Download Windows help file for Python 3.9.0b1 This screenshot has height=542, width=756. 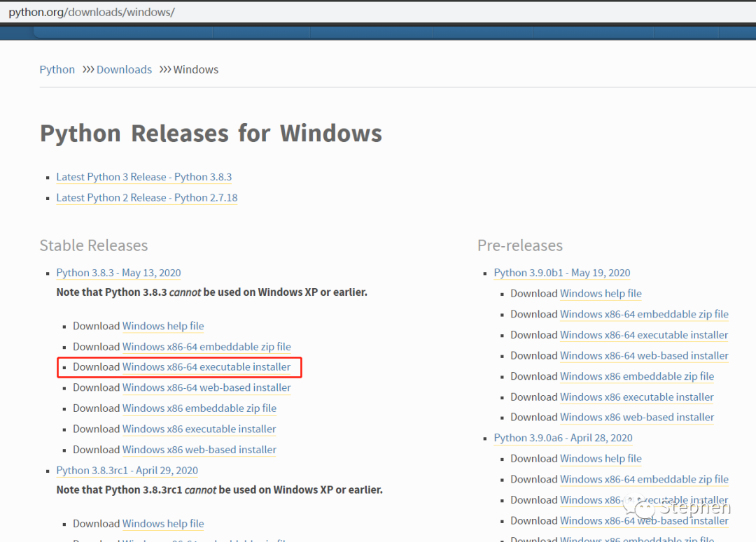601,294
